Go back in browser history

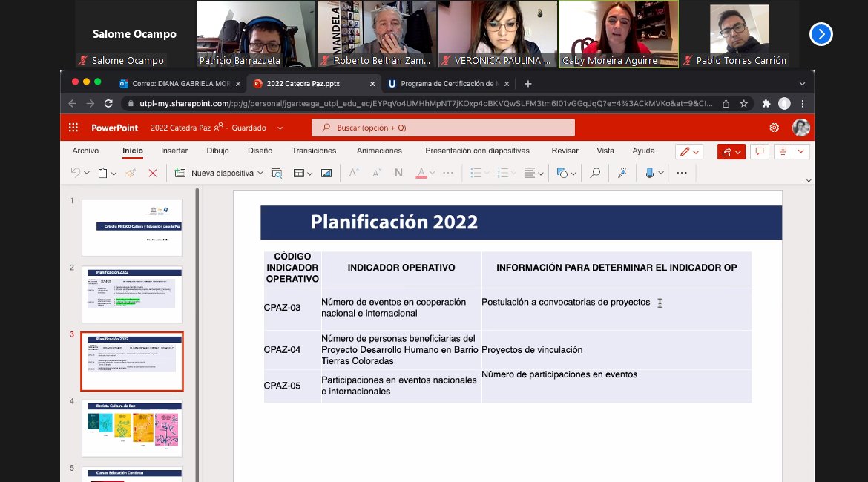(73, 104)
